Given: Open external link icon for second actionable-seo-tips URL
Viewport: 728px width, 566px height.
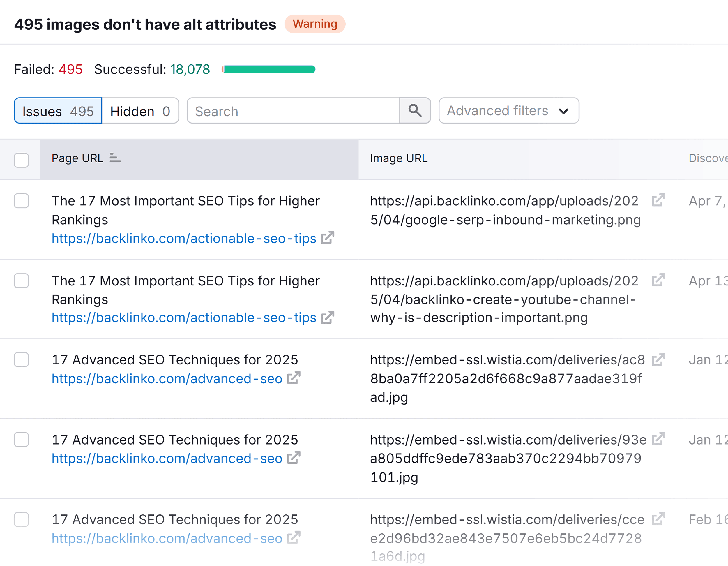Looking at the screenshot, I should click(327, 317).
